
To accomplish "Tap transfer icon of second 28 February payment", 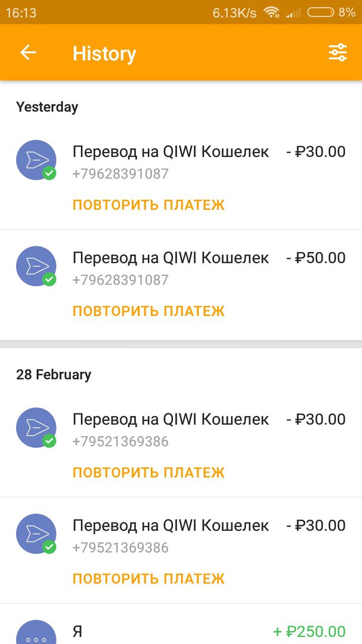I will tap(36, 534).
